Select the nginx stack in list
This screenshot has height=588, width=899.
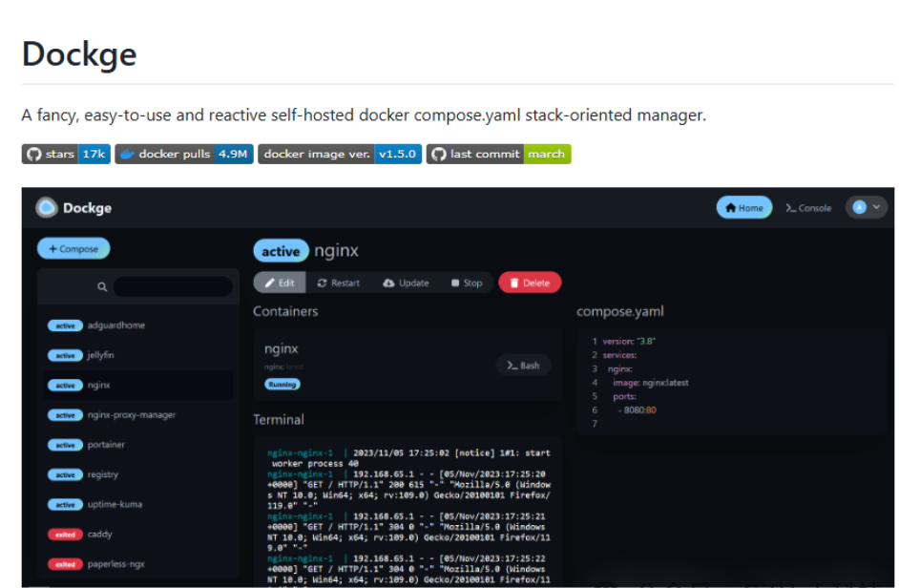138,385
